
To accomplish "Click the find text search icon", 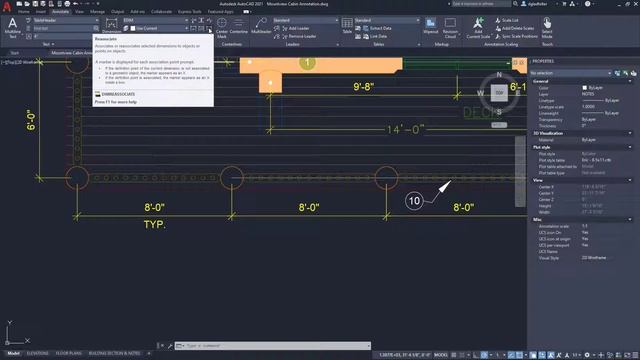I will (96, 28).
